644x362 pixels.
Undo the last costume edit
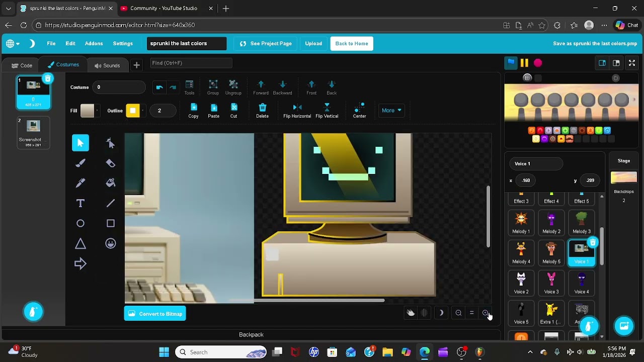pyautogui.click(x=159, y=87)
